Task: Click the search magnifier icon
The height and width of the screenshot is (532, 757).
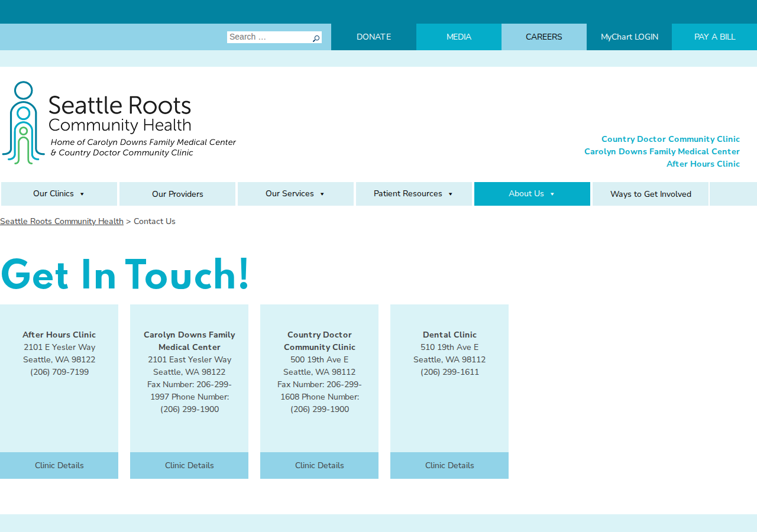Action: [316, 38]
